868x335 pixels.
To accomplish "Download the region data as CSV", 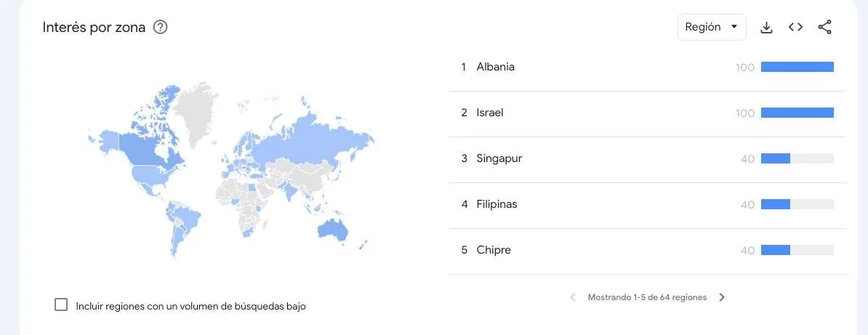I will (766, 27).
